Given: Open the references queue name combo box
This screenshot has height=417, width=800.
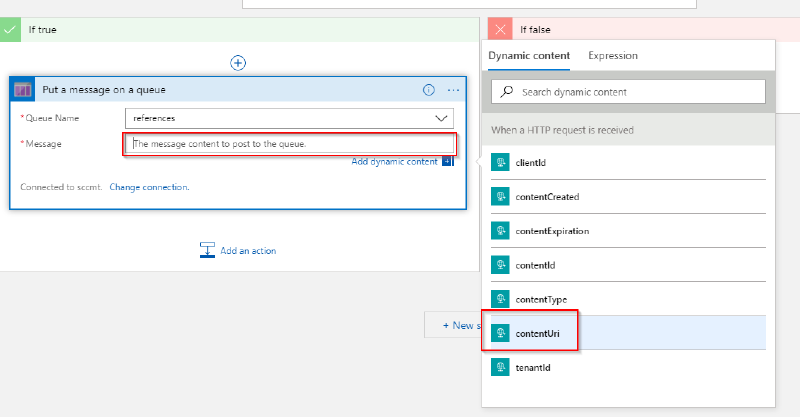Looking at the screenshot, I should (289, 118).
